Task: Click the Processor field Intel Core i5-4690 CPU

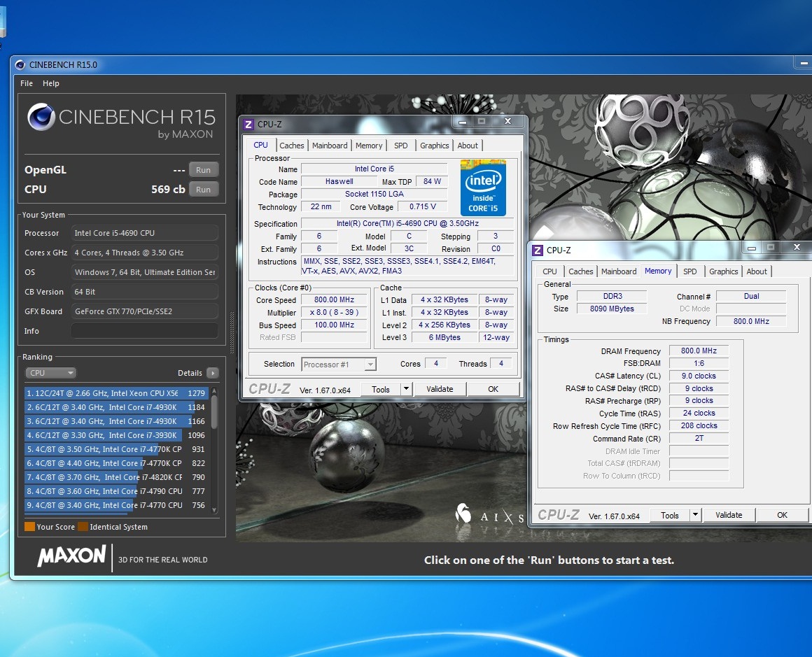Action: [x=144, y=233]
